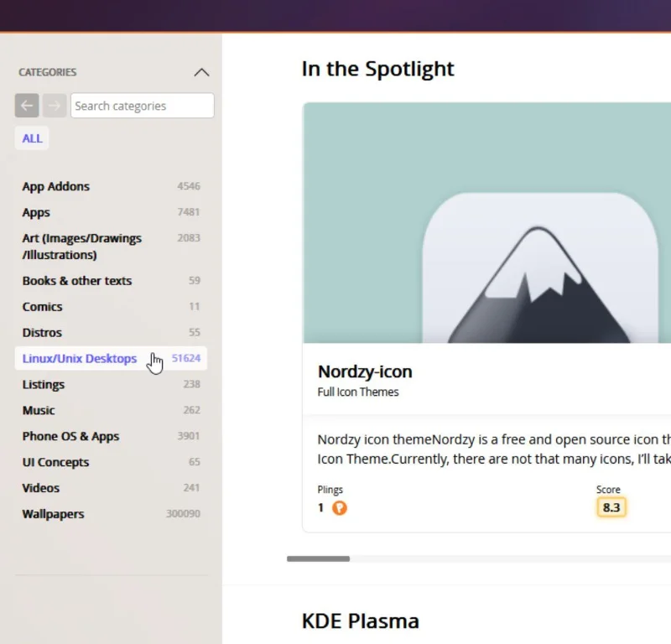671x644 pixels.
Task: Open the App Addons category
Action: [111, 186]
